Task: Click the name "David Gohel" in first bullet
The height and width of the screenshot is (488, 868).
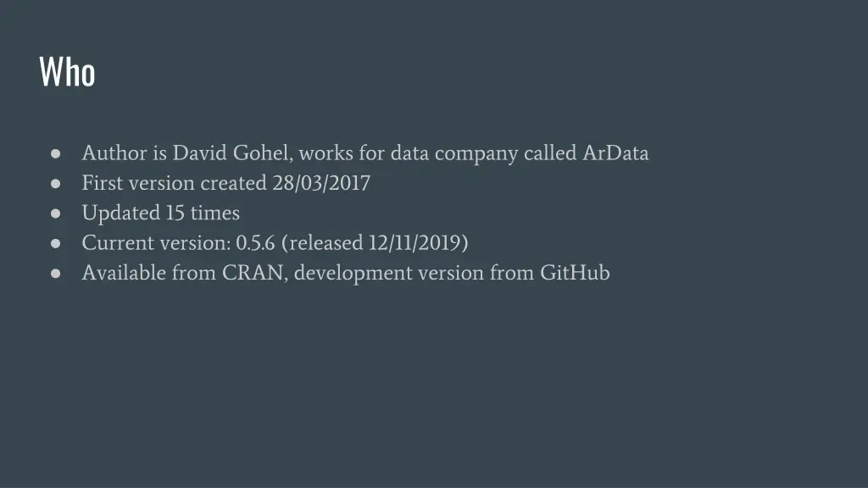Action: [232, 152]
